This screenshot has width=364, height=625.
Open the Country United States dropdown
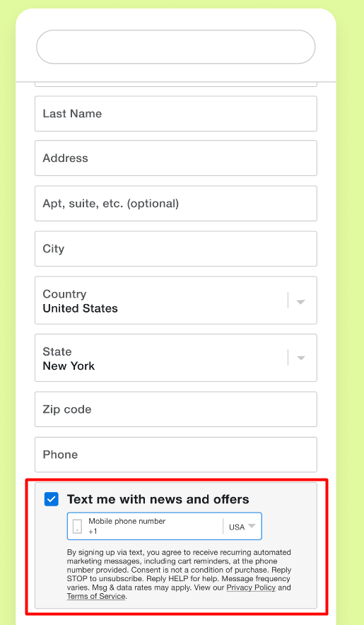click(176, 300)
